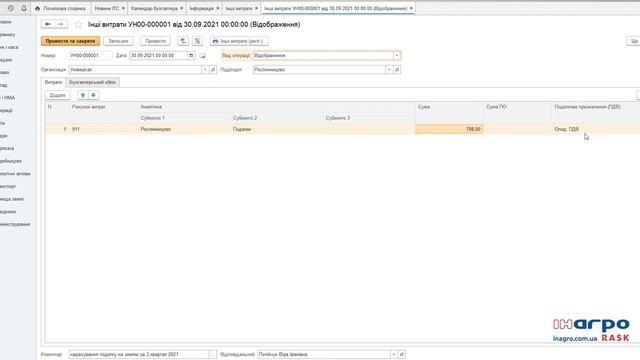Open the ОС і НМА sidebar section
Viewport: 640px width, 360px height.
click(7, 98)
